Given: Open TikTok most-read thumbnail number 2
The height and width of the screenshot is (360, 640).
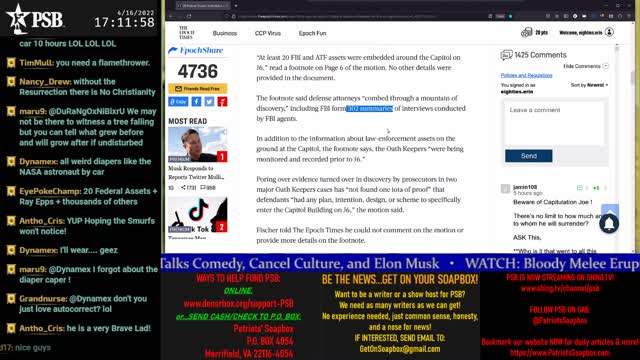Looking at the screenshot, I should (198, 215).
